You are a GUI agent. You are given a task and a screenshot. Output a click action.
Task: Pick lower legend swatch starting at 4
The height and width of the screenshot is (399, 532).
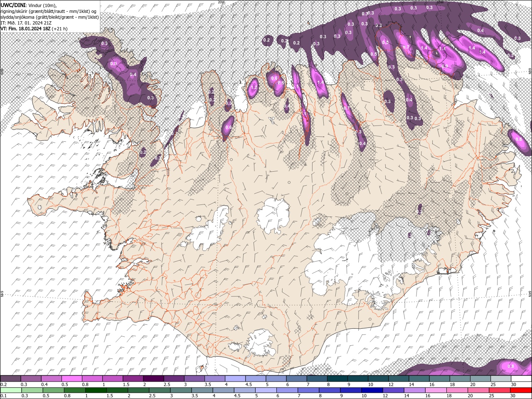click(223, 390)
